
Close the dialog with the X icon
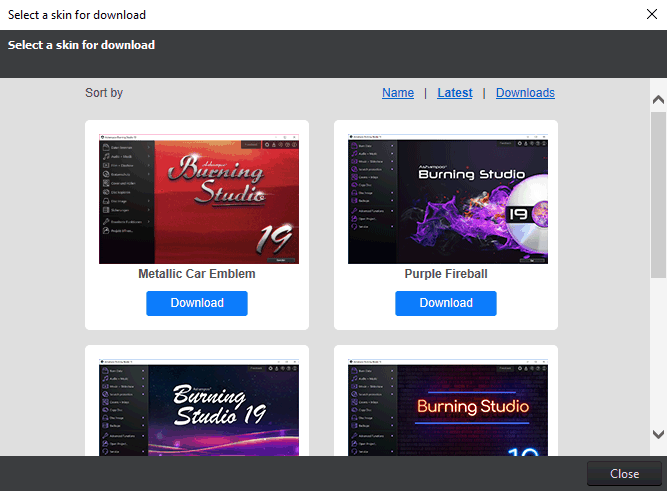click(x=652, y=14)
